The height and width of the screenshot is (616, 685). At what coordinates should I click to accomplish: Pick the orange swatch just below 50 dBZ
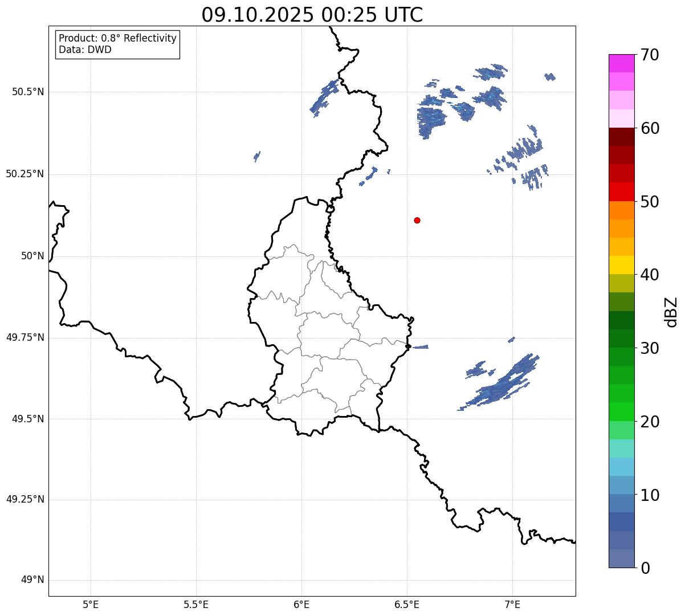622,210
